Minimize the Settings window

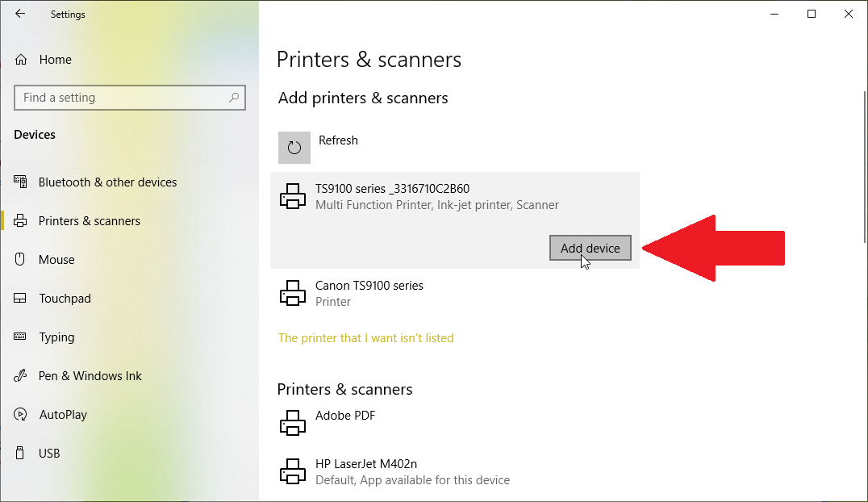[x=774, y=14]
